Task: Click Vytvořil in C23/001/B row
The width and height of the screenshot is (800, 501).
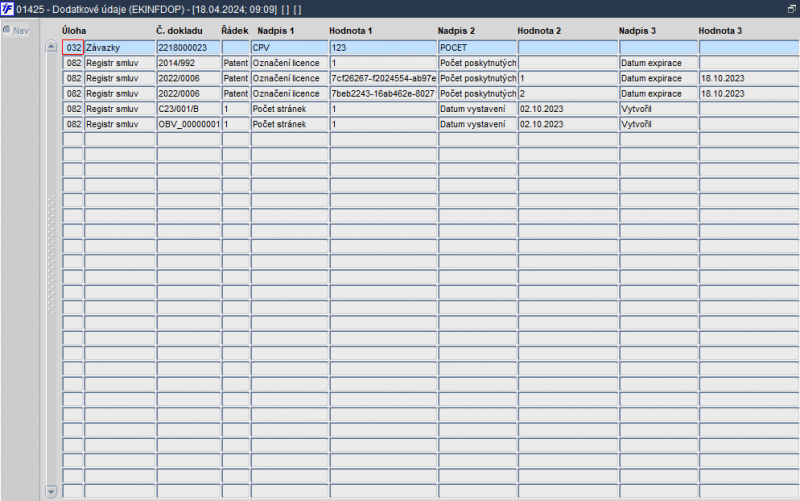Action: [x=658, y=109]
